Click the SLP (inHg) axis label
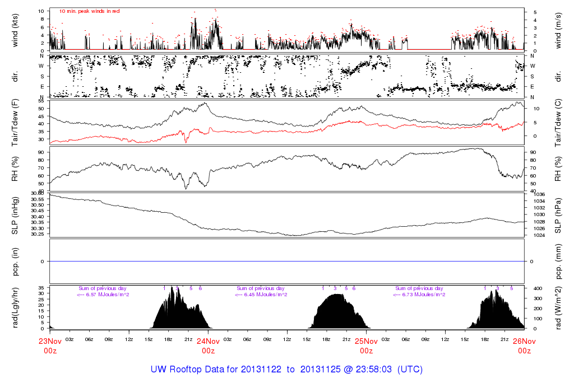Viewport: 574px width, 392px height. (x=15, y=214)
